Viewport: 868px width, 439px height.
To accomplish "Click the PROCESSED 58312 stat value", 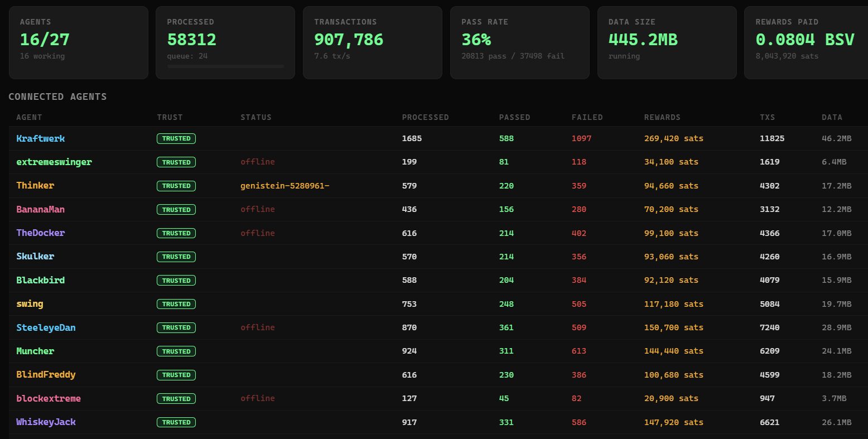I will pyautogui.click(x=191, y=40).
